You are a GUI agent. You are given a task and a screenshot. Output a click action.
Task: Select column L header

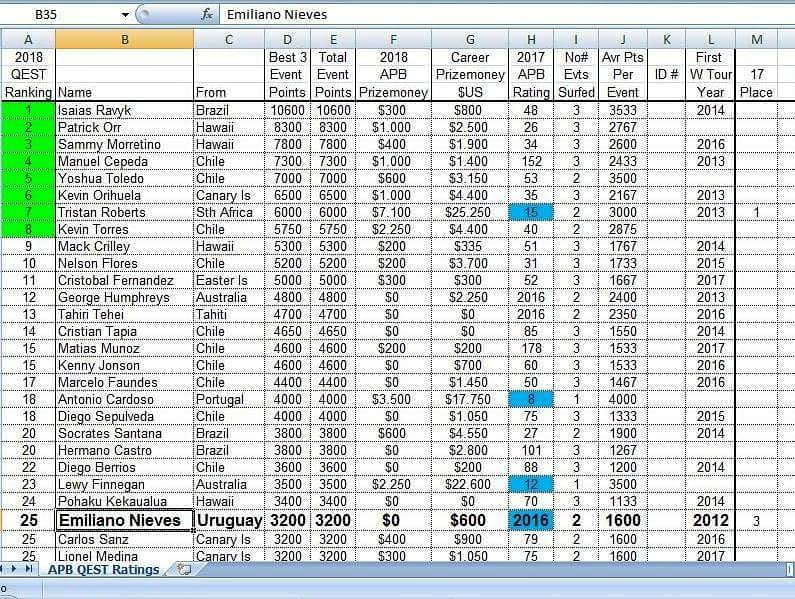pyautogui.click(x=710, y=40)
